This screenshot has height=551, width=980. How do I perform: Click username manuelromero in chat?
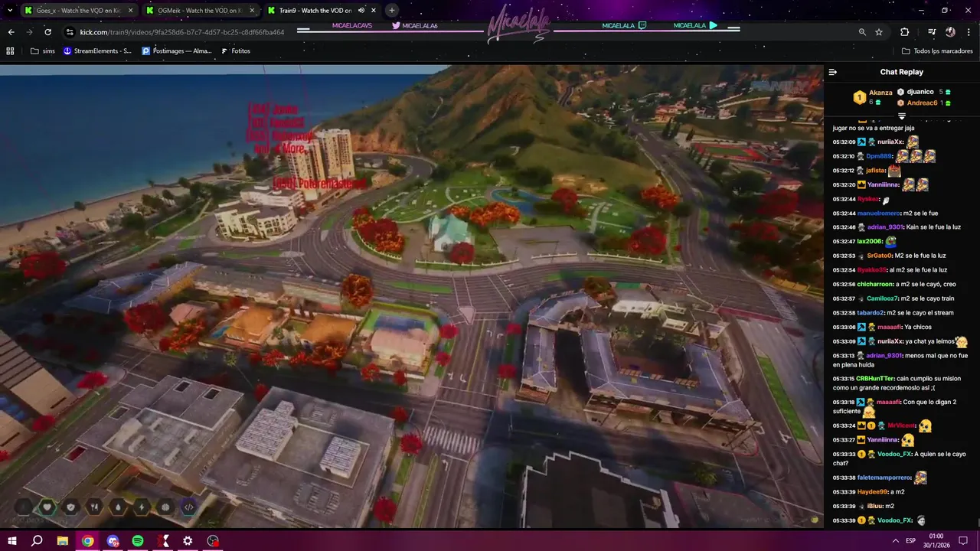[x=878, y=214]
